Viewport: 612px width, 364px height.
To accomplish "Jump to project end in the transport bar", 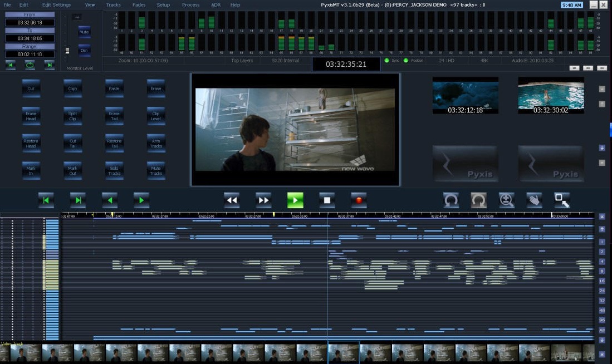I will [x=78, y=200].
